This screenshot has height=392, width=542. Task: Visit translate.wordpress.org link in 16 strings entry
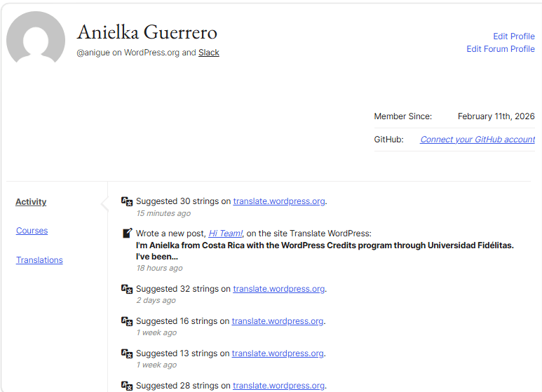coord(277,321)
